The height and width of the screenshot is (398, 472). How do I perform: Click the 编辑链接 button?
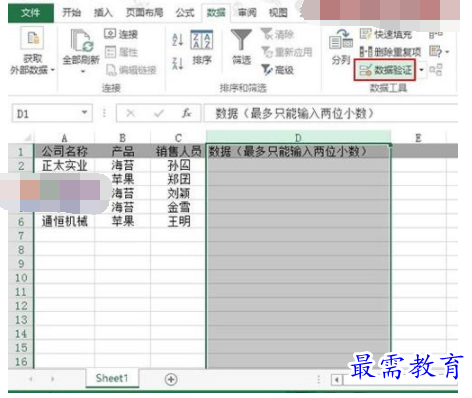(131, 70)
